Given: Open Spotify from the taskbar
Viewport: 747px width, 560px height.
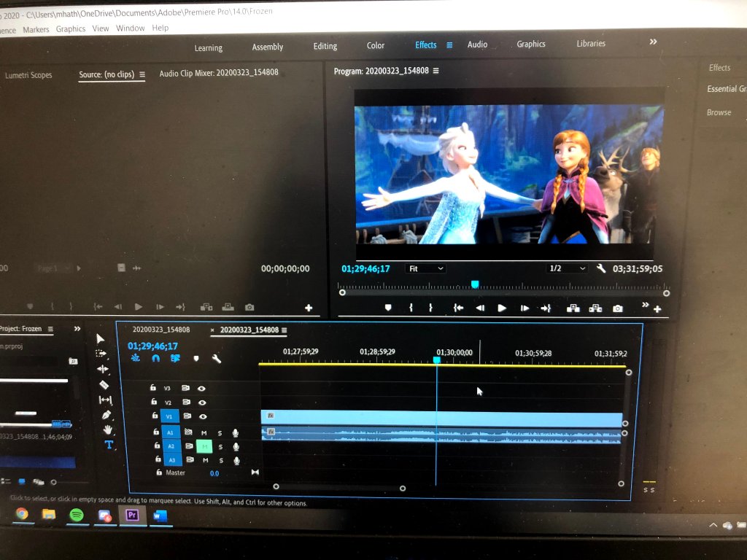Looking at the screenshot, I should (x=77, y=515).
